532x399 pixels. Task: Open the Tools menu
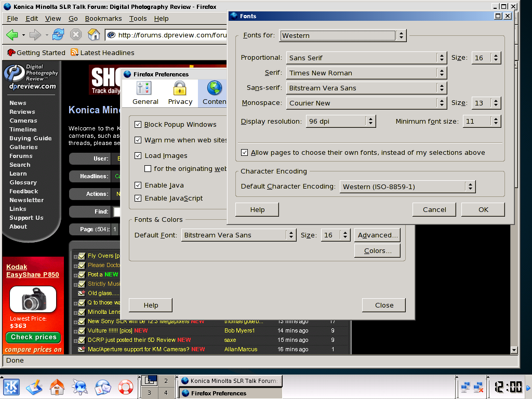pyautogui.click(x=138, y=19)
